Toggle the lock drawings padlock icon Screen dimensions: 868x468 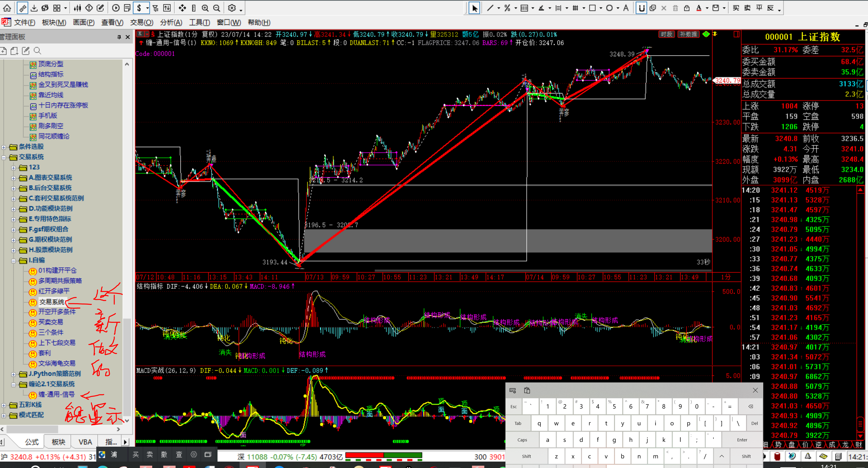pyautogui.click(x=686, y=8)
